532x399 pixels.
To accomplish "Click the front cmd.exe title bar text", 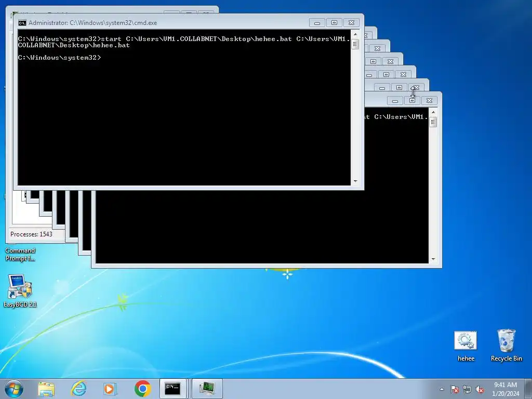I will (x=92, y=23).
